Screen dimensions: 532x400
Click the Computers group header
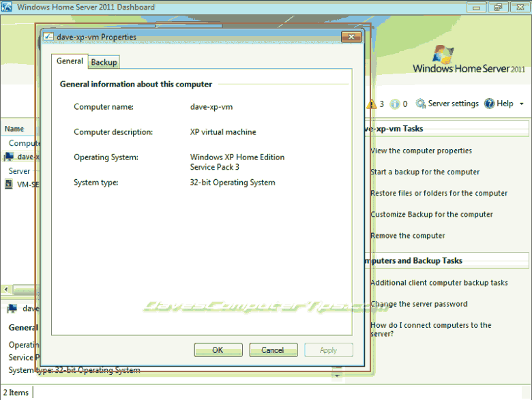[24, 143]
